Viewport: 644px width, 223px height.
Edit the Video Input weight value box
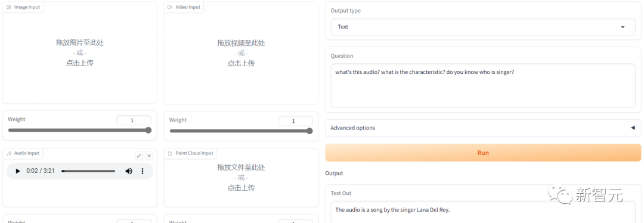pos(295,121)
